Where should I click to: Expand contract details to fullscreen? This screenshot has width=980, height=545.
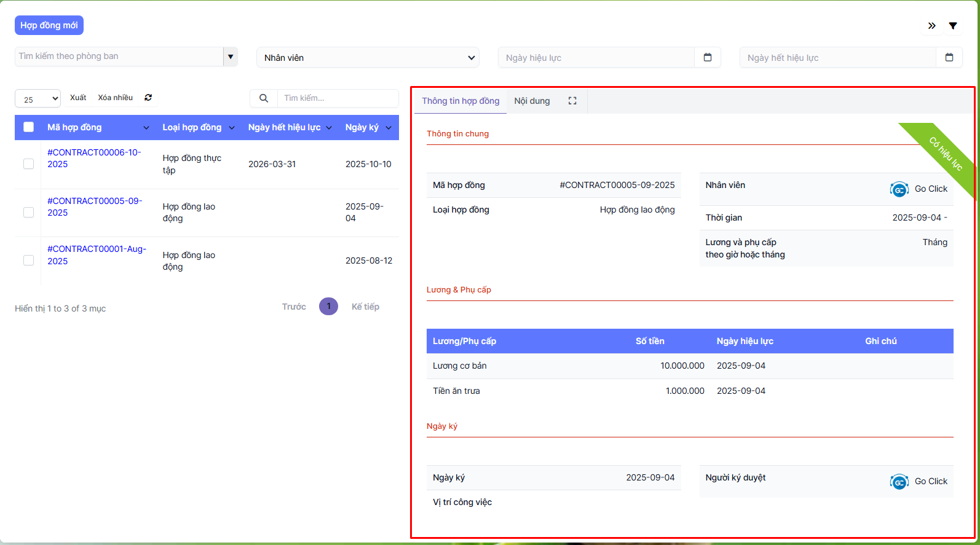pos(572,101)
